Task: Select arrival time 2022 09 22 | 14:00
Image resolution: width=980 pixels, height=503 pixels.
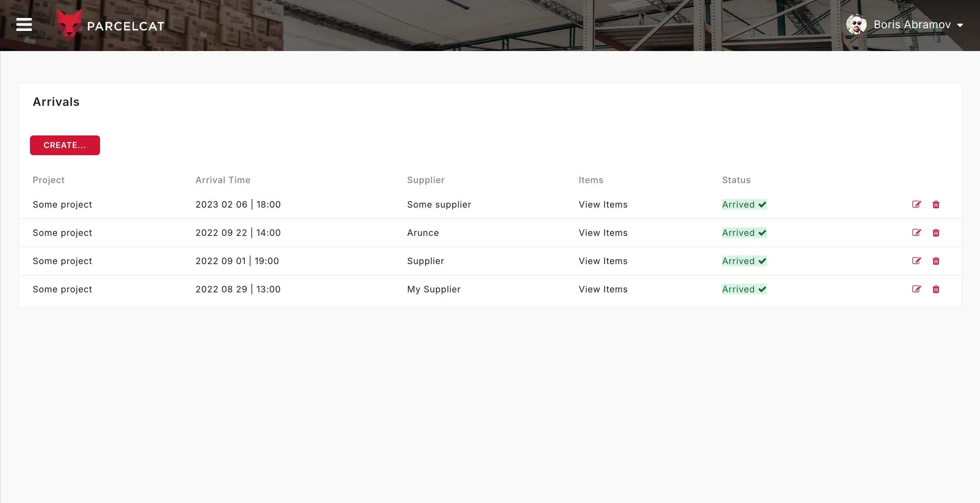Action: point(238,233)
